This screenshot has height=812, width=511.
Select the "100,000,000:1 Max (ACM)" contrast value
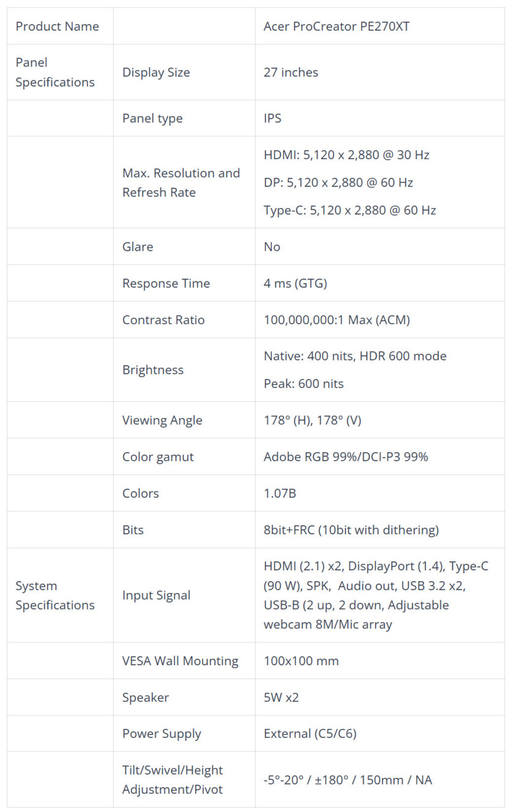[337, 320]
